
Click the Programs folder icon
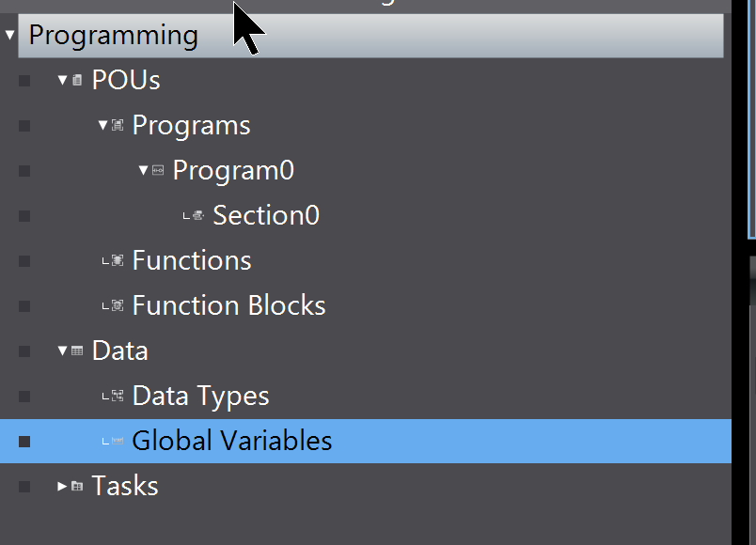[118, 125]
